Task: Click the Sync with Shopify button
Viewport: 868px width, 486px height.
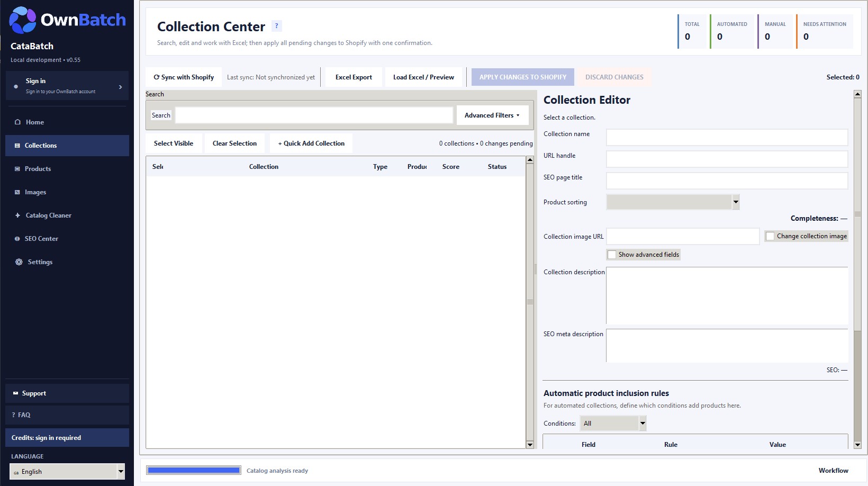Action: pyautogui.click(x=184, y=77)
